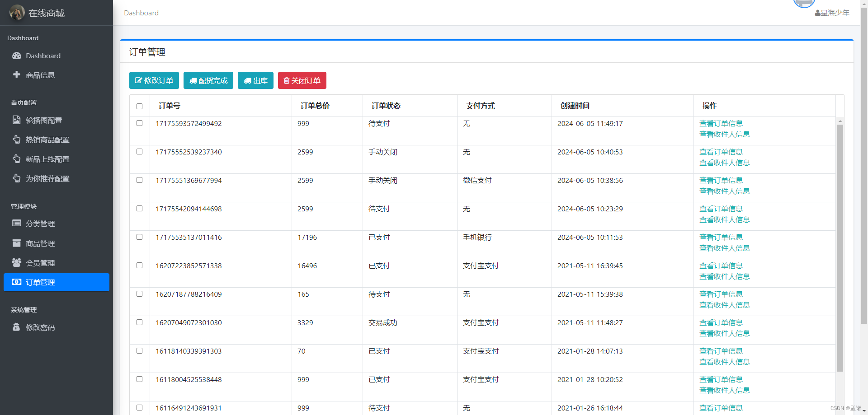The width and height of the screenshot is (868, 415).
Task: Open 为你推荐配置 sidebar entry
Action: 57,178
